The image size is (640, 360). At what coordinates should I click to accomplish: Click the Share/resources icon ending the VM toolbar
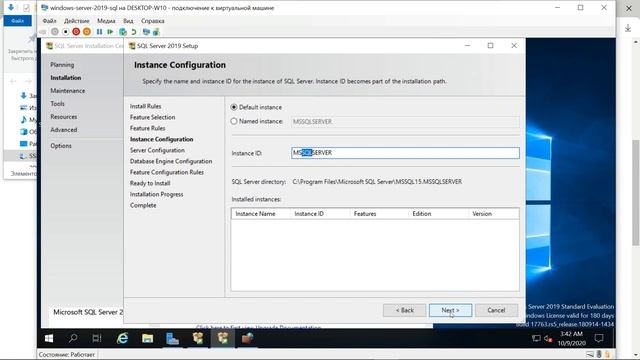156,32
